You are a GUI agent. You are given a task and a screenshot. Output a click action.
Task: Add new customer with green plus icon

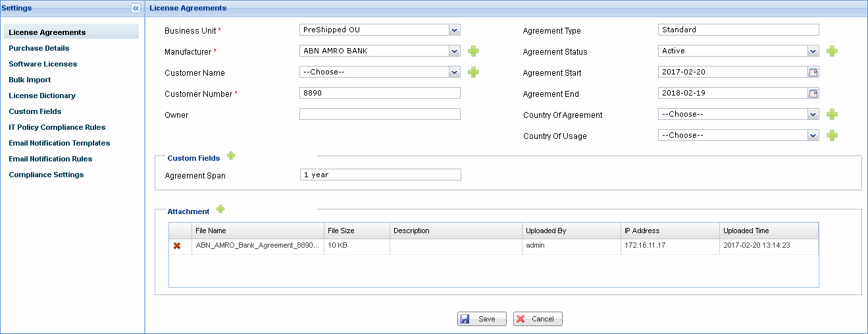click(x=473, y=72)
